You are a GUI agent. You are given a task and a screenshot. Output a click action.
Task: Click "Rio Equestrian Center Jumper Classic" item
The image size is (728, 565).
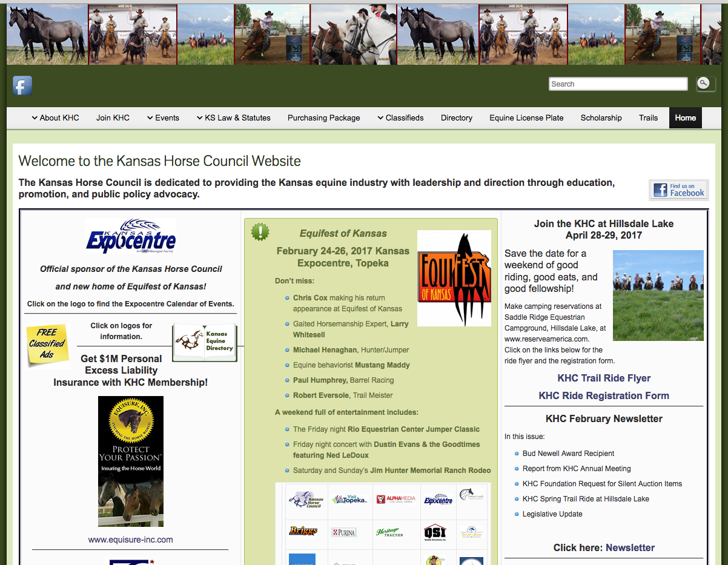414,429
